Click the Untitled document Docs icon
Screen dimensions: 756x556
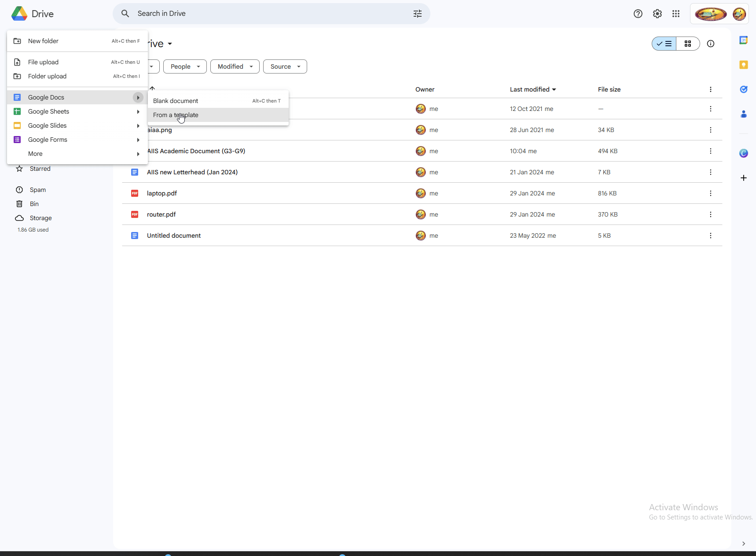coord(135,236)
